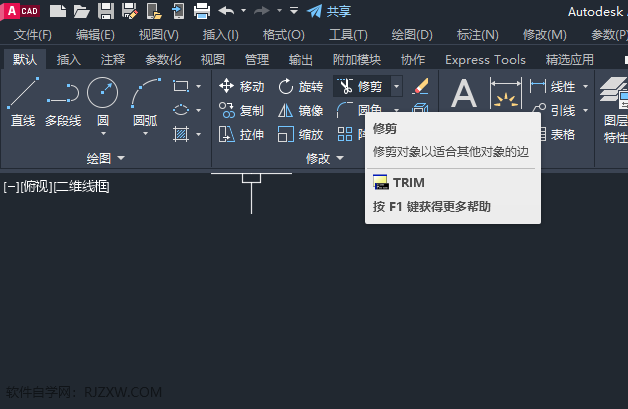Open the 插入(I) menu
Screen dimensions: 628x409
pyautogui.click(x=221, y=35)
